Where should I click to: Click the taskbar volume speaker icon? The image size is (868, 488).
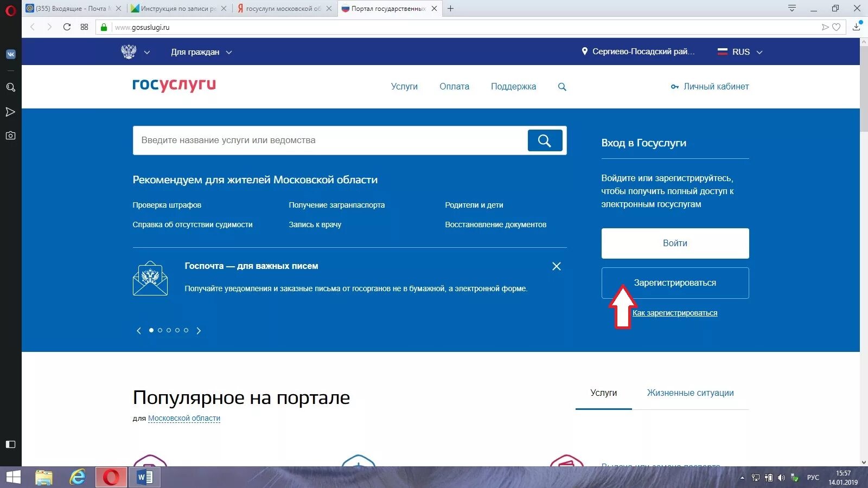pos(781,478)
